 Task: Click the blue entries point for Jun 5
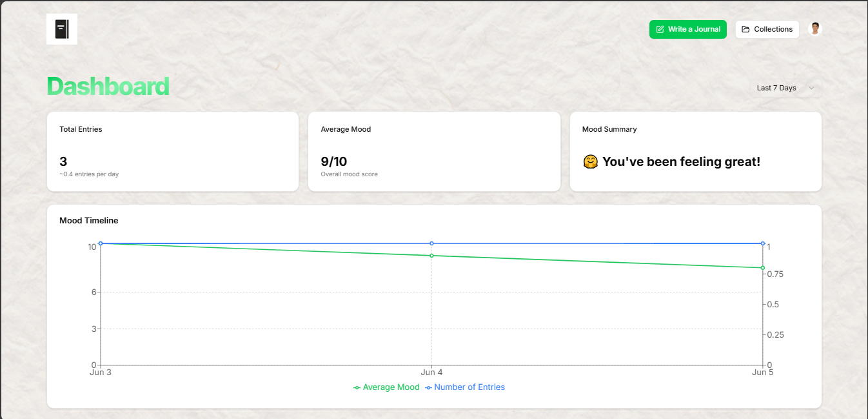pos(762,243)
